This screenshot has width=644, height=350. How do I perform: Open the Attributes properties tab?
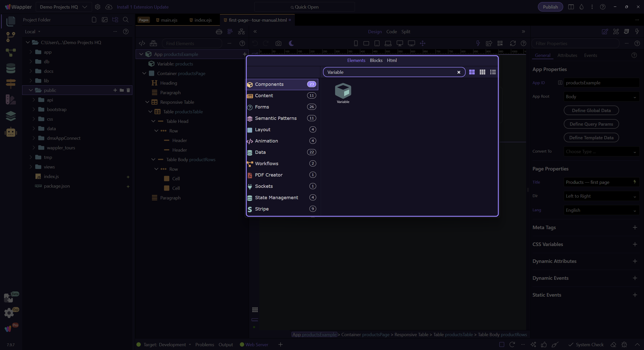(x=567, y=55)
